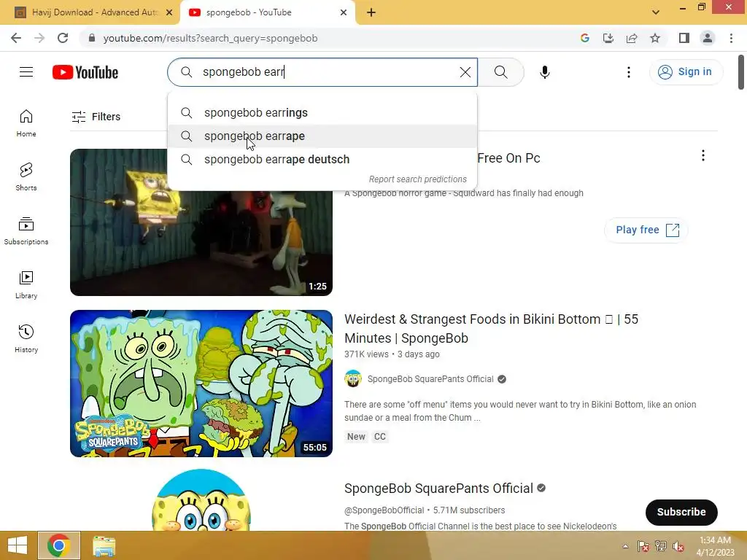Click the Action Center flag tray icon
Screen dimensions: 747x560
click(643, 546)
